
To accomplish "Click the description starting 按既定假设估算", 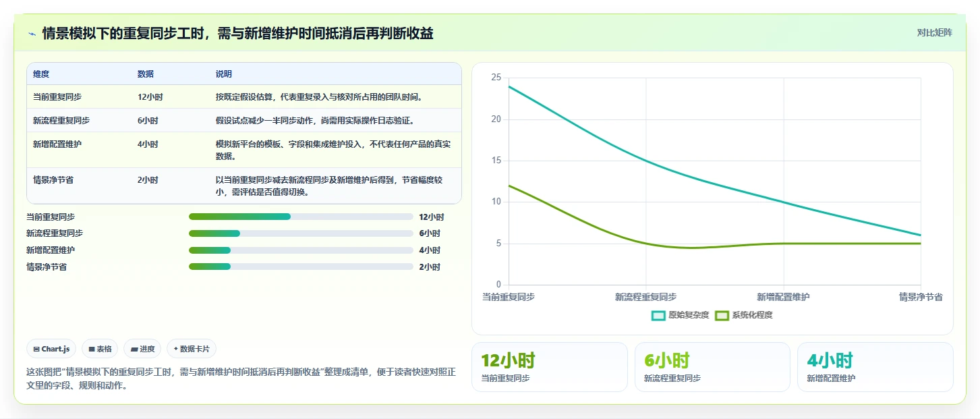I will (x=319, y=96).
